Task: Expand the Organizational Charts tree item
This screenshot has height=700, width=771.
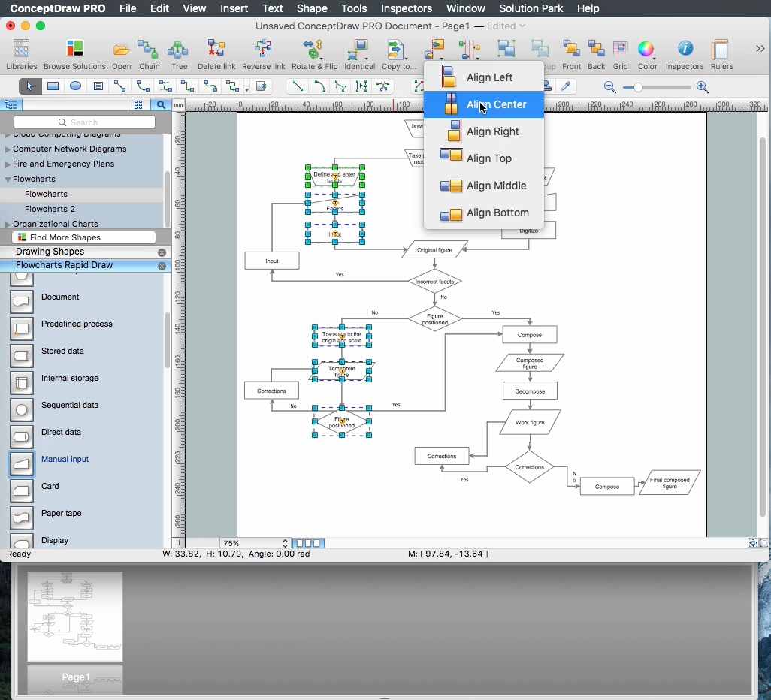Action: [8, 225]
